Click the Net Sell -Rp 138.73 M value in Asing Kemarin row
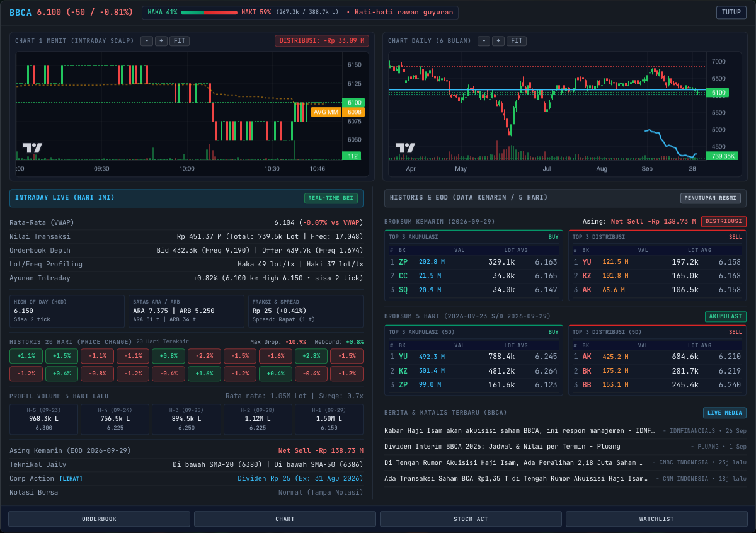This screenshot has width=756, height=533. 321,451
